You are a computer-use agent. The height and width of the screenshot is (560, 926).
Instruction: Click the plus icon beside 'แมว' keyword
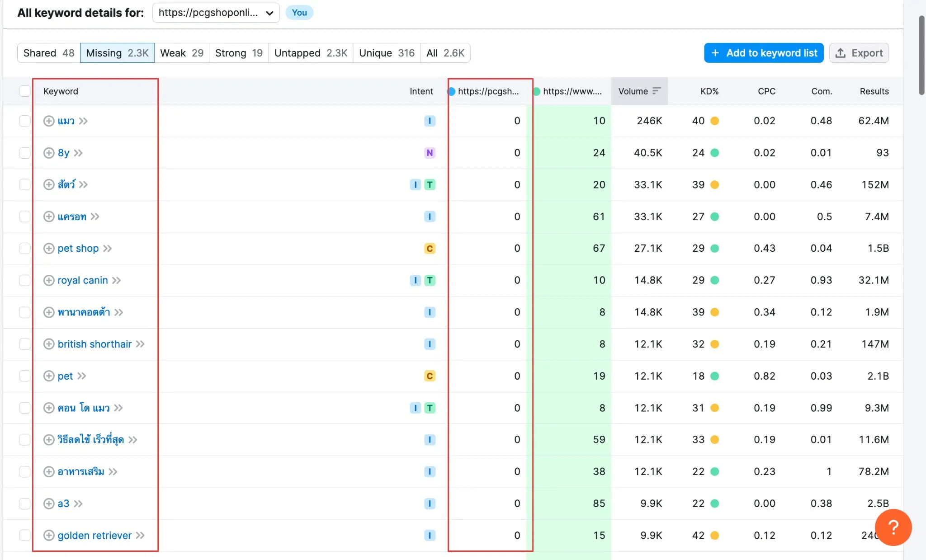[x=49, y=121]
